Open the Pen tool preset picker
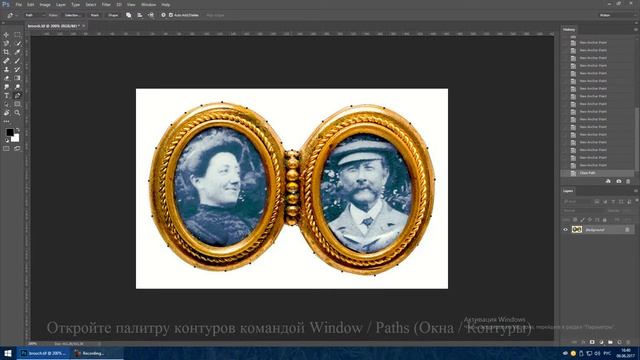This screenshot has height=360, width=640. 11,15
